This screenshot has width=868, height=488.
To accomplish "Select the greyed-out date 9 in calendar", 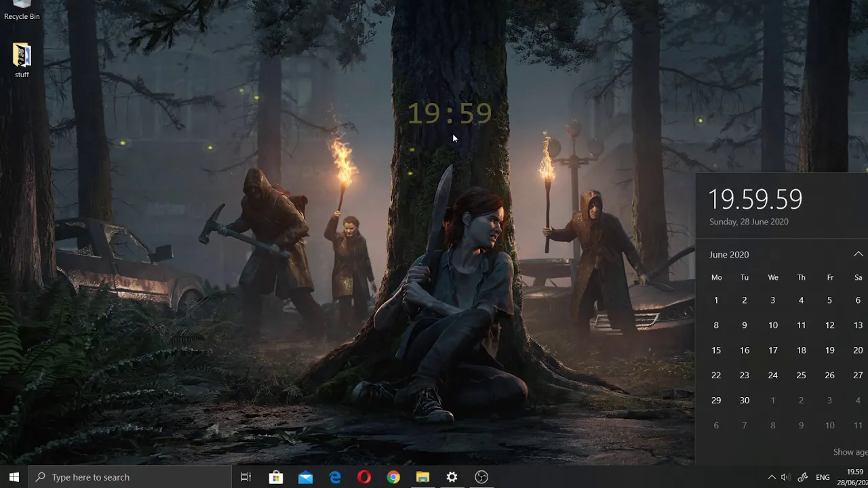I will (x=801, y=426).
